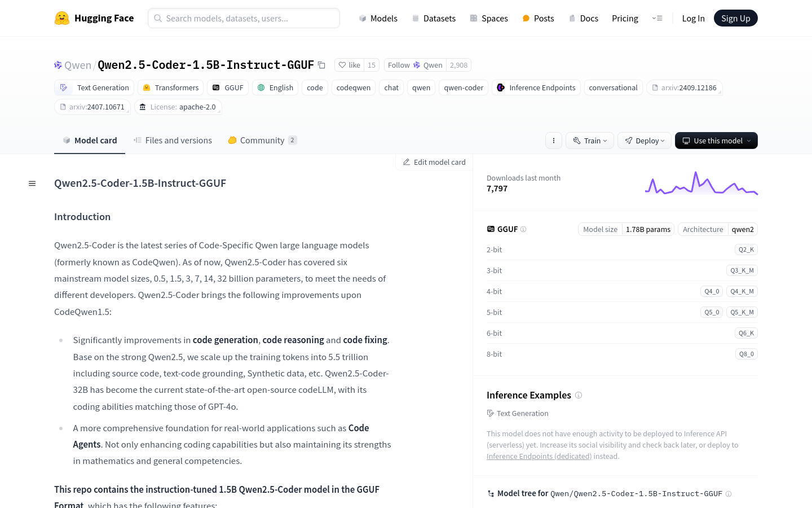Open the Use this model dropdown
Image resolution: width=812 pixels, height=508 pixels.
click(716, 141)
